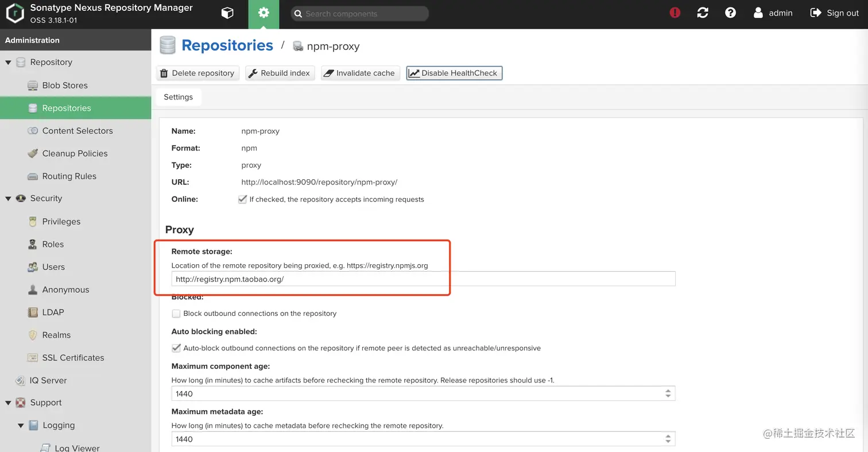Click the Roles person icon
Viewport: 868px width, 452px height.
click(33, 244)
